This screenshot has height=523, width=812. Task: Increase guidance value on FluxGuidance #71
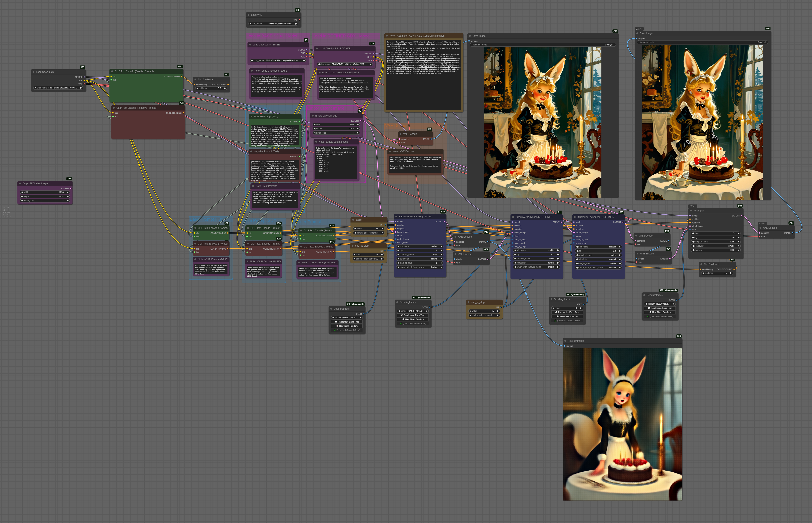coord(225,88)
